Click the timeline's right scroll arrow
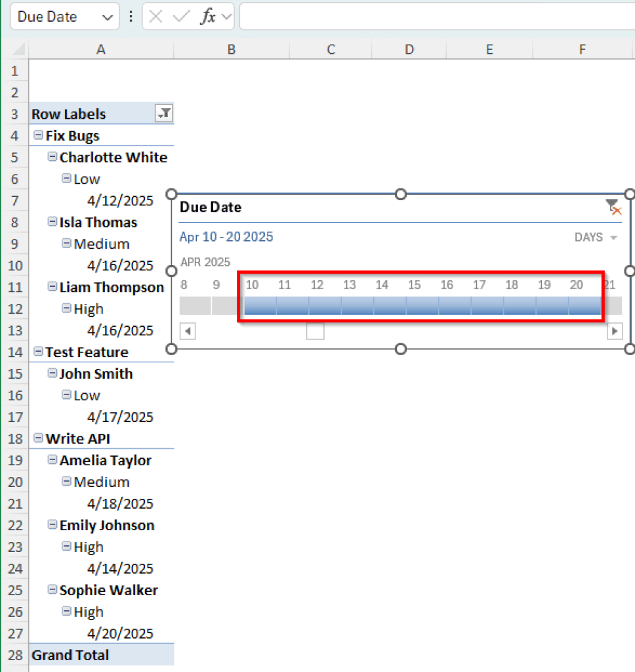This screenshot has width=635, height=672. 615,331
